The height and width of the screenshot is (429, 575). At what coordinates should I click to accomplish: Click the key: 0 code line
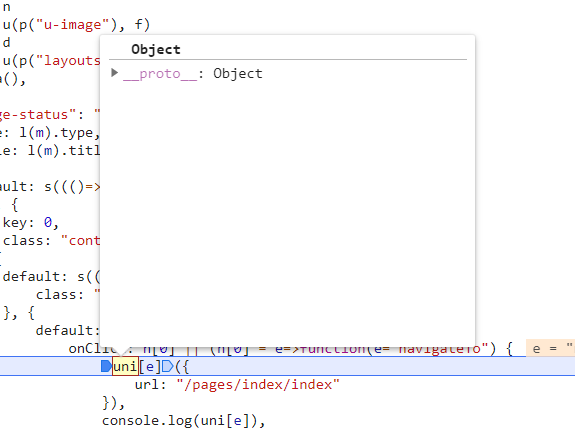(x=31, y=223)
